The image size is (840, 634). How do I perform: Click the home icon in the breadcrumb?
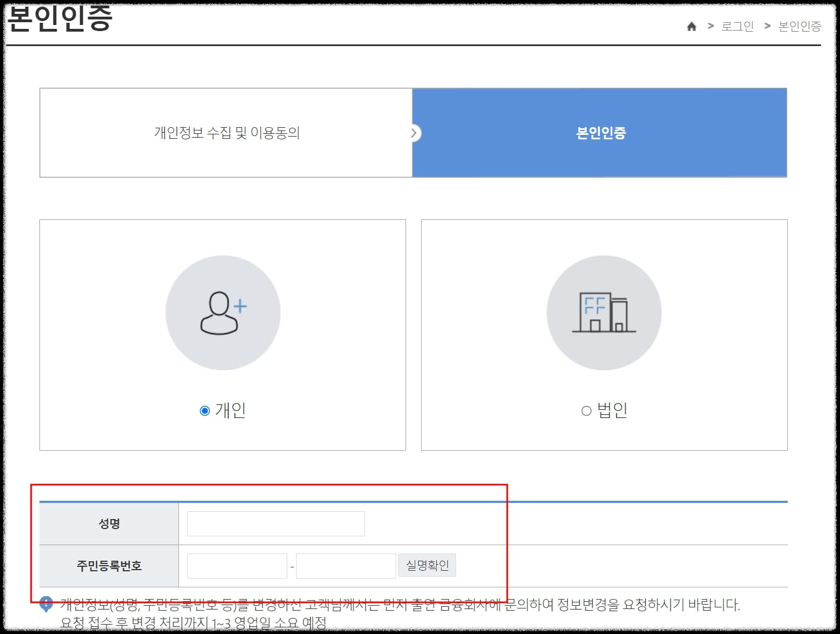(691, 26)
